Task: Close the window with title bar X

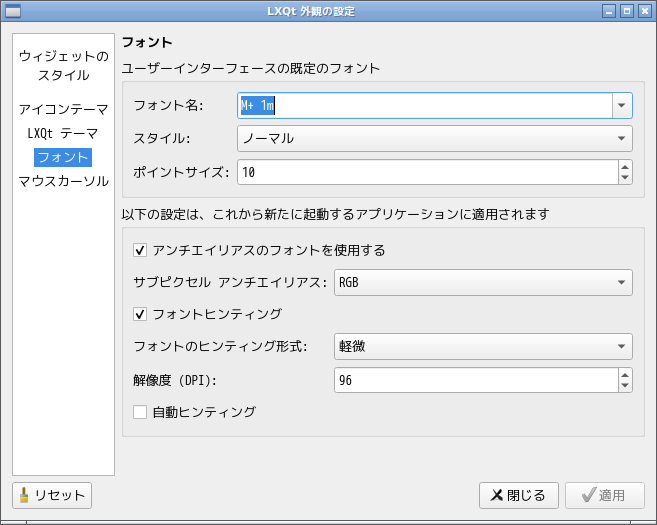Action: 645,11
